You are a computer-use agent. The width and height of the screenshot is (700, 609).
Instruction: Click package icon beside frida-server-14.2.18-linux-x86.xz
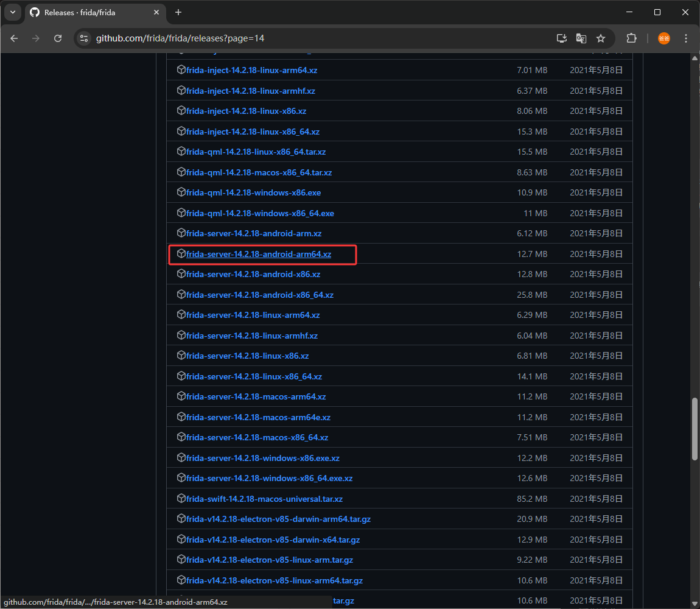click(x=181, y=355)
